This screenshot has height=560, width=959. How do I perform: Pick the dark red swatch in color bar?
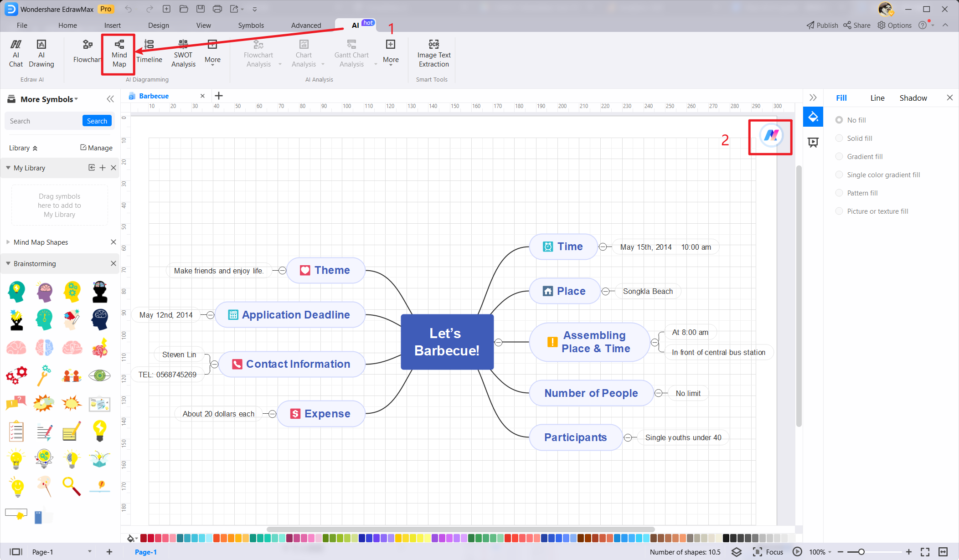(x=144, y=538)
